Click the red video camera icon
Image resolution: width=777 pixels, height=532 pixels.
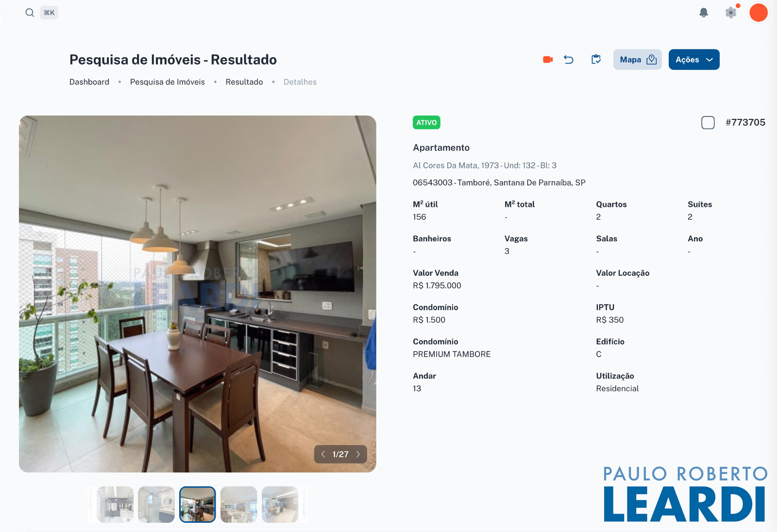(x=548, y=60)
